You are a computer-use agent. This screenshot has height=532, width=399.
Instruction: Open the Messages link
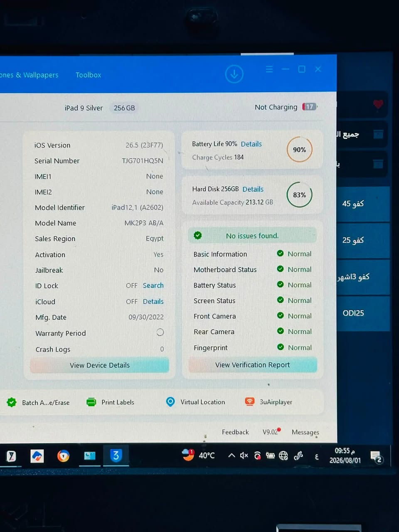tap(305, 432)
